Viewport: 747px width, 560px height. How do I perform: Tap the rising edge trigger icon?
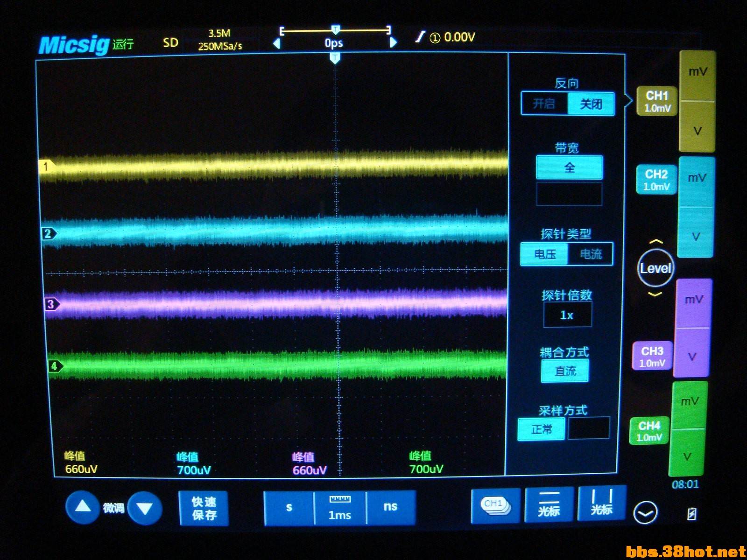click(421, 37)
